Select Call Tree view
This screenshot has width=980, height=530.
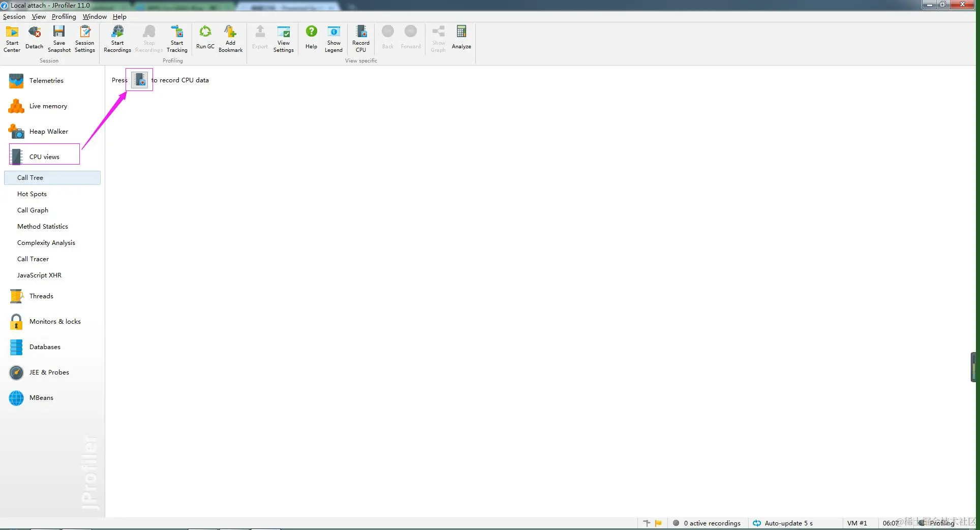point(52,178)
